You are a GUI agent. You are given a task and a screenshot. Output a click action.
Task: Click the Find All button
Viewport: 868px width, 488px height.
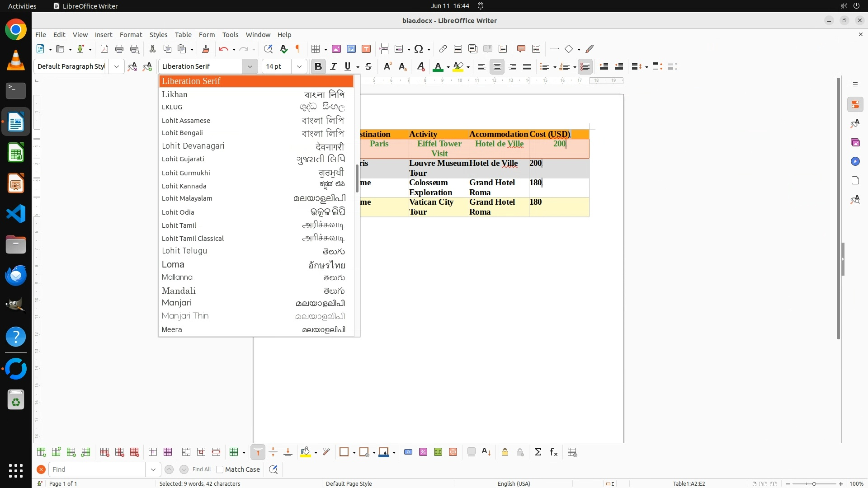pos(201,469)
